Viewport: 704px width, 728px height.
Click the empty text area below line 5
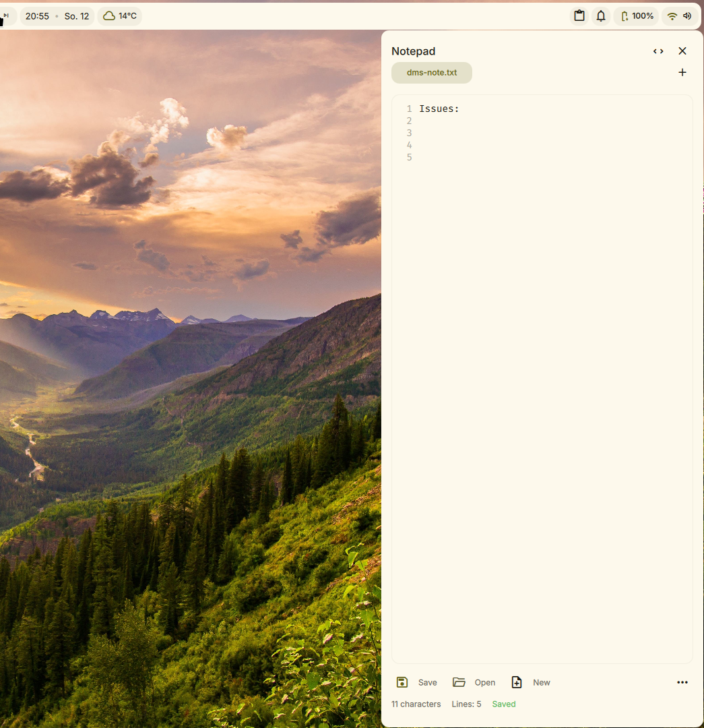(x=542, y=337)
